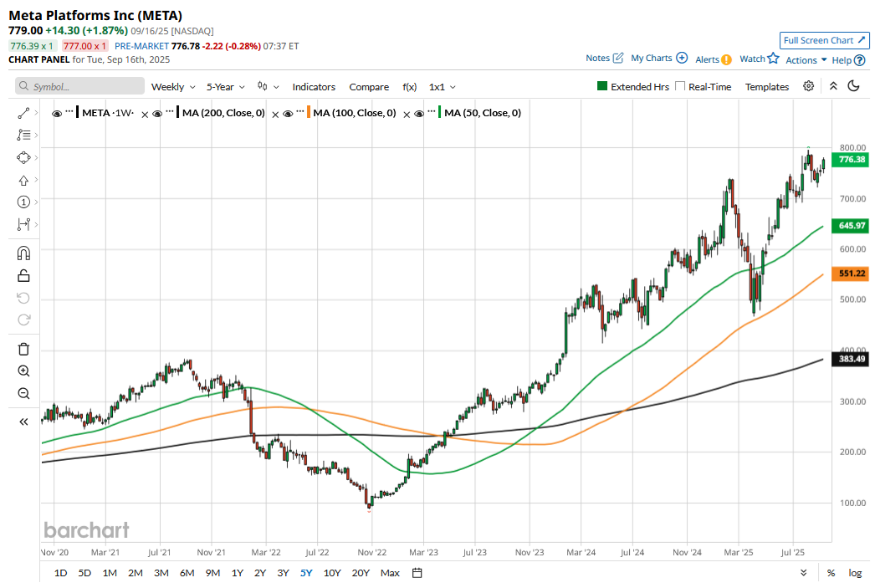Open the Weekly frequency dropdown
This screenshot has width=880, height=588.
pyautogui.click(x=173, y=87)
